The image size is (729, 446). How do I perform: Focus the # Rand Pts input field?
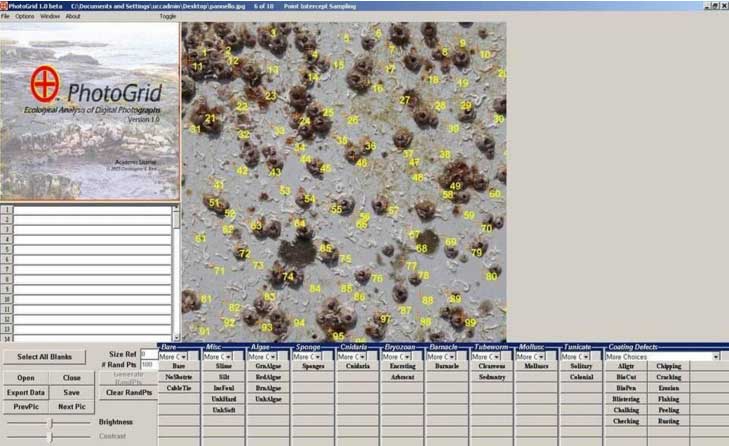coord(148,365)
